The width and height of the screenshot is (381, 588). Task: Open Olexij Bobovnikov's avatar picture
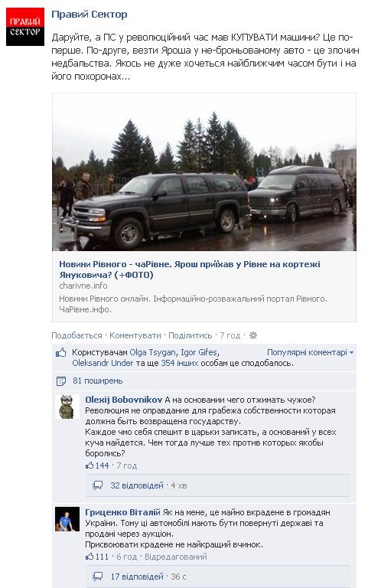[67, 407]
